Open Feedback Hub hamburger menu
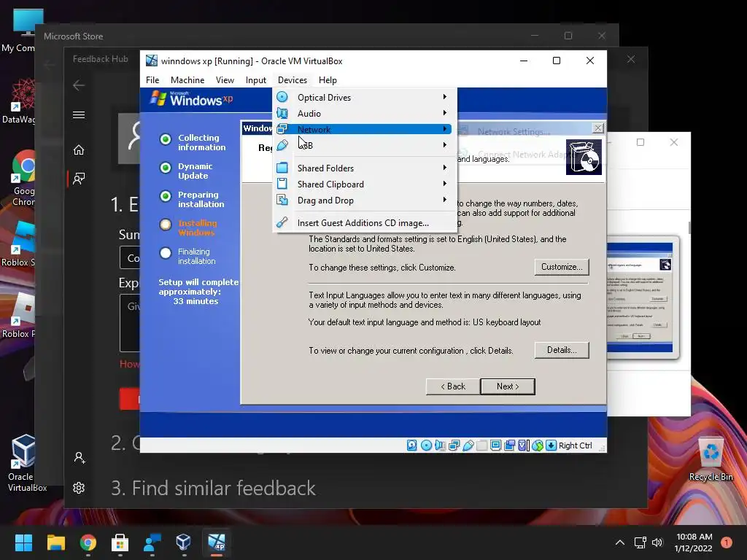 coord(79,114)
